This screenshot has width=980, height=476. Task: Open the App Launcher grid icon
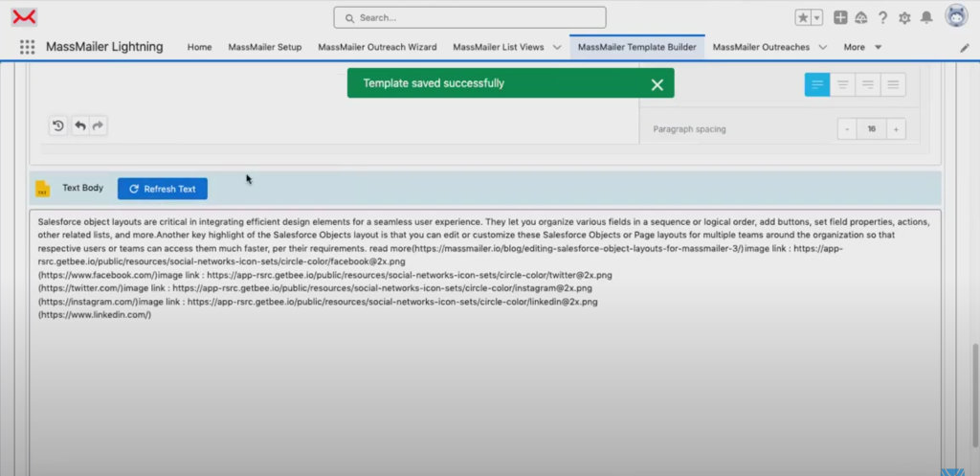pos(27,47)
